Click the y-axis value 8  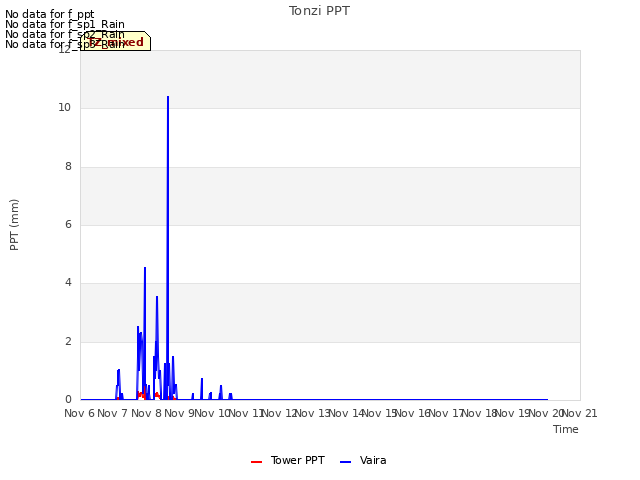tap(68, 166)
